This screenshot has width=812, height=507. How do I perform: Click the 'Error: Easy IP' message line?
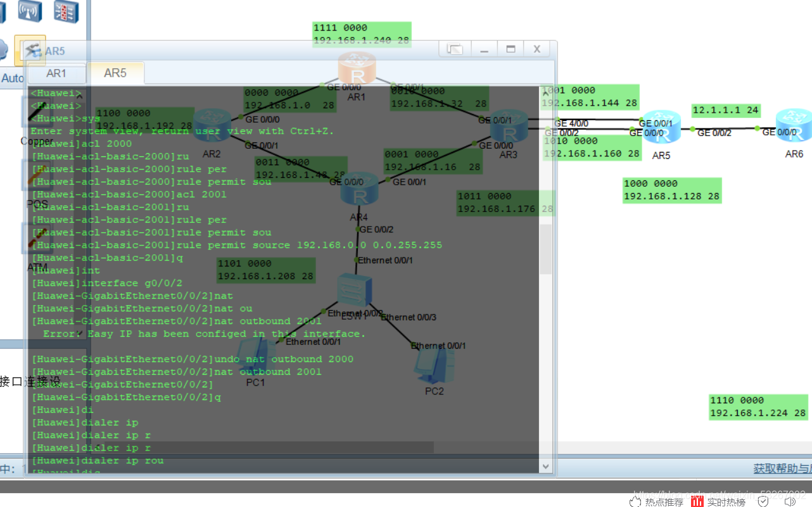point(205,334)
